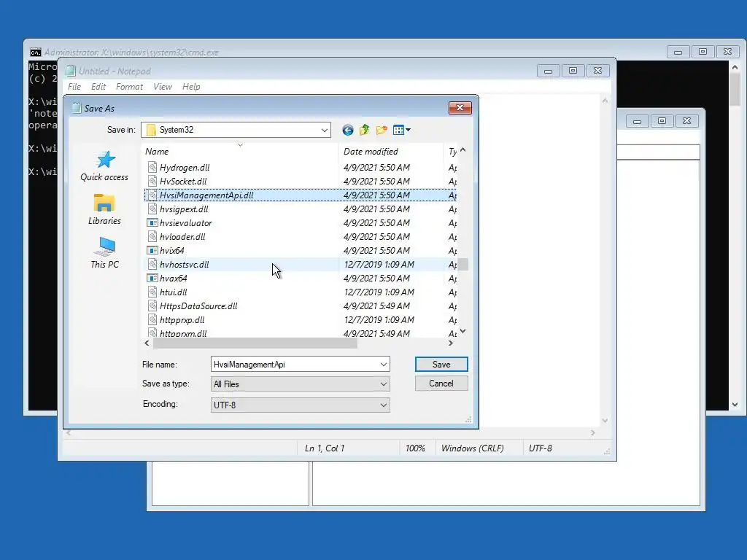This screenshot has height=560, width=747.
Task: Close the Save As dialog
Action: 460,108
